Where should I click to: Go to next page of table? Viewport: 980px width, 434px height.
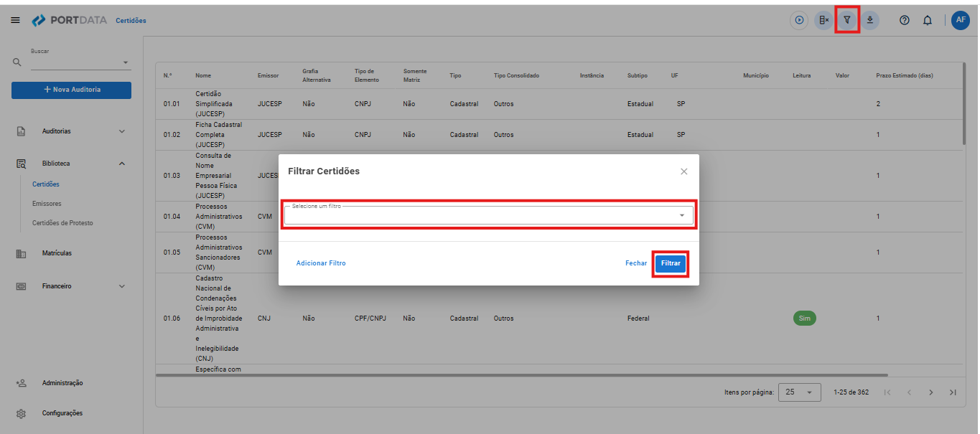931,392
